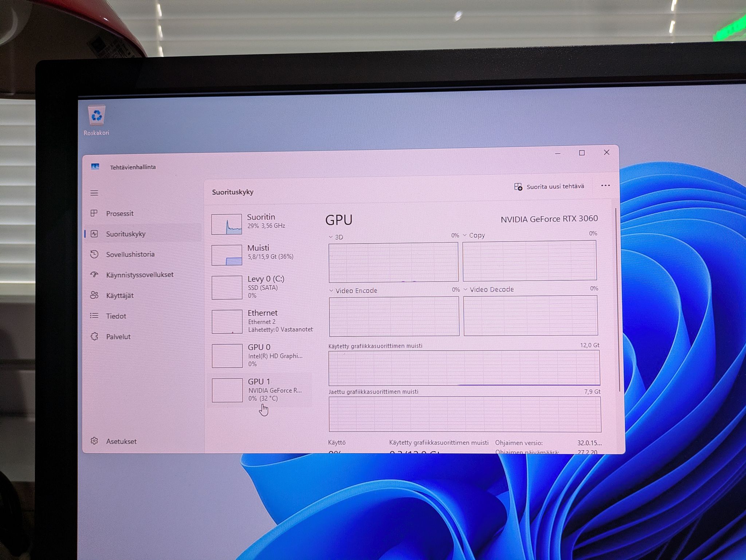This screenshot has width=746, height=560.
Task: Open the Tiedot details page
Action: (143, 316)
